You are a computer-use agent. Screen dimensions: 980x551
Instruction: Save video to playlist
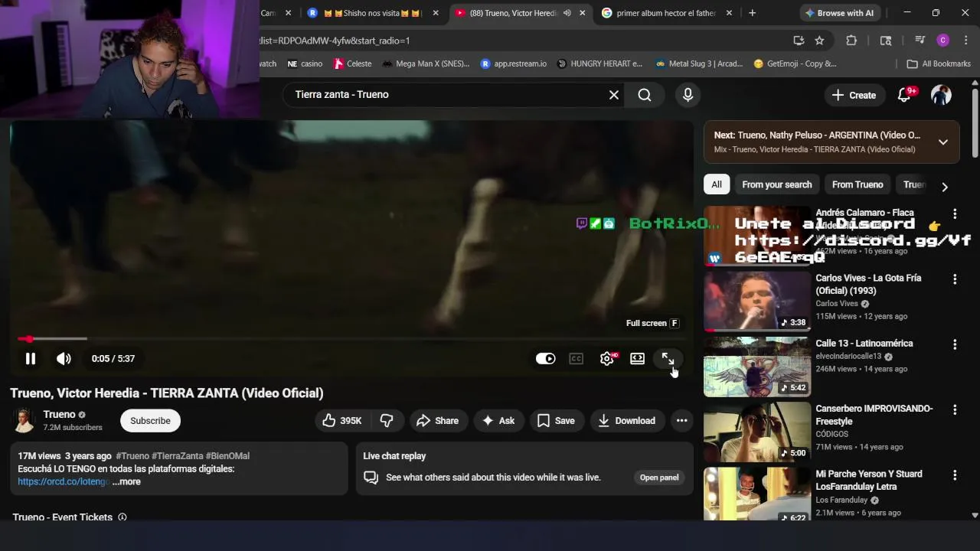point(556,420)
